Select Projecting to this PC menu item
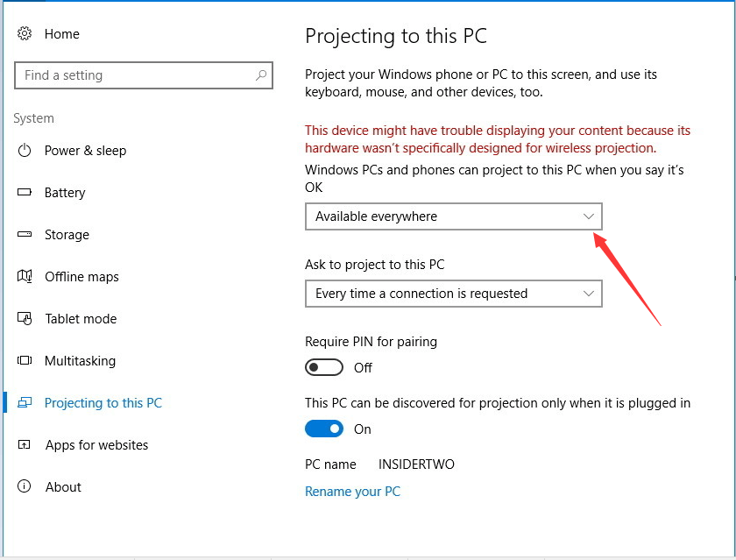Viewport: 736px width, 560px height. (103, 403)
